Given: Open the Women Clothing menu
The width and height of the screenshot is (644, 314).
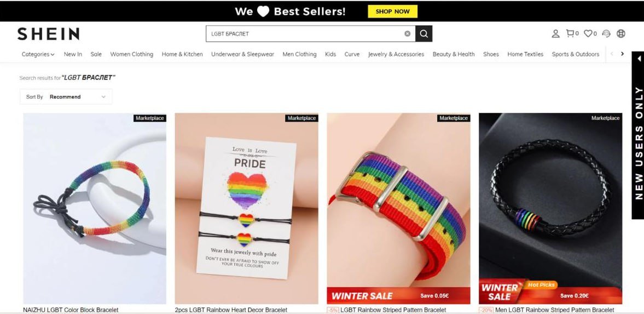Looking at the screenshot, I should pyautogui.click(x=131, y=54).
